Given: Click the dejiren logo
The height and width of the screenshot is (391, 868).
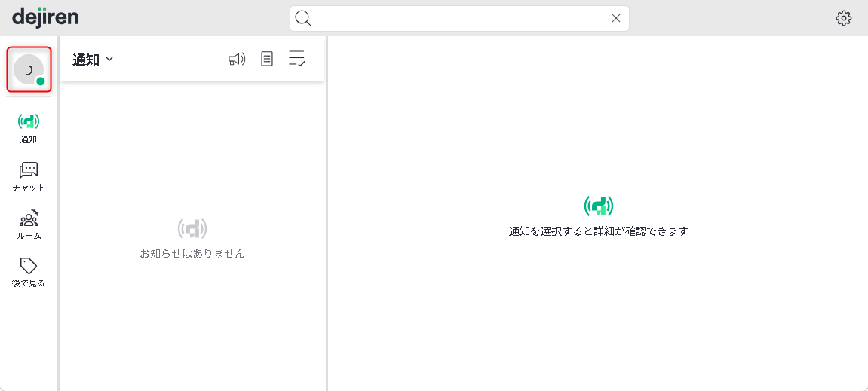Looking at the screenshot, I should point(45,17).
